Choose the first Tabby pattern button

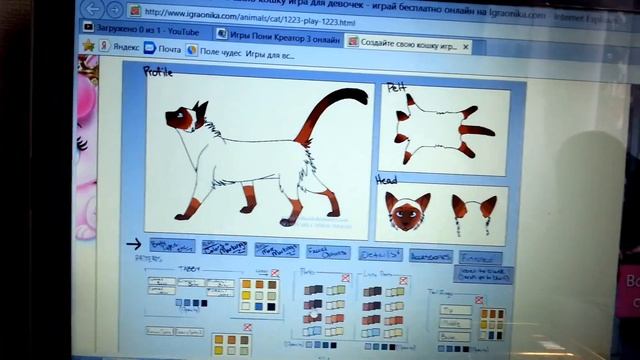162,281
